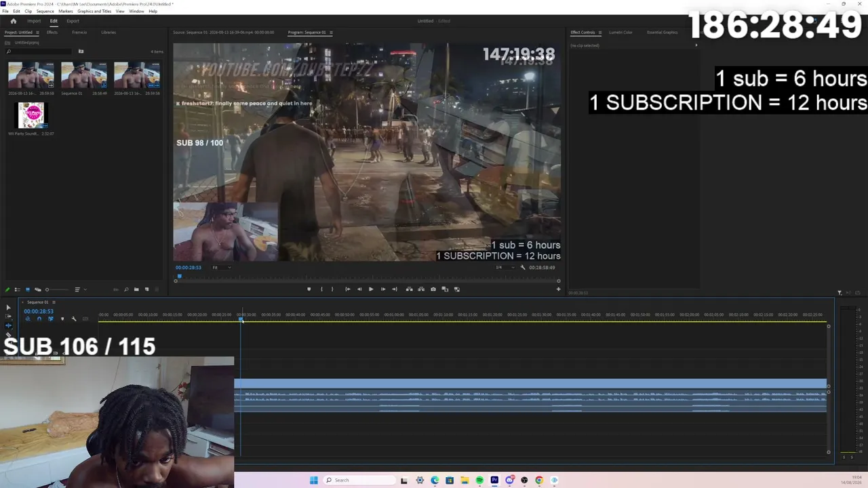This screenshot has width=868, height=488.
Task: Switch to the Frame.io panel tab
Action: click(79, 33)
